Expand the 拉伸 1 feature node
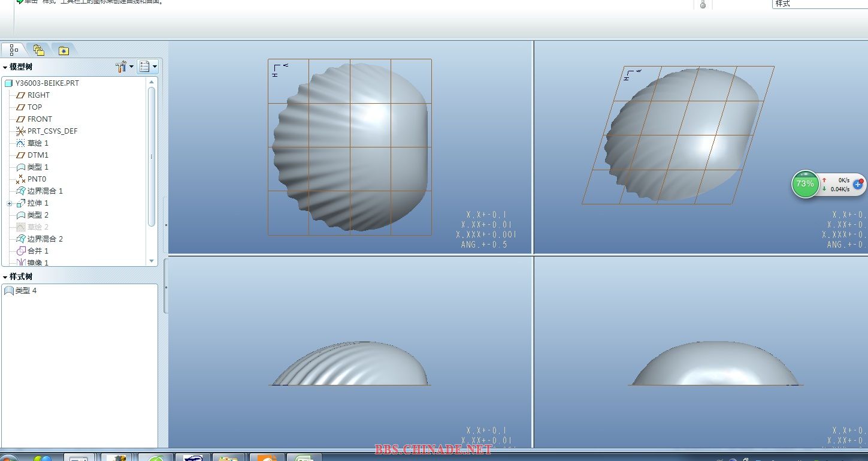This screenshot has width=868, height=461. pyautogui.click(x=10, y=203)
